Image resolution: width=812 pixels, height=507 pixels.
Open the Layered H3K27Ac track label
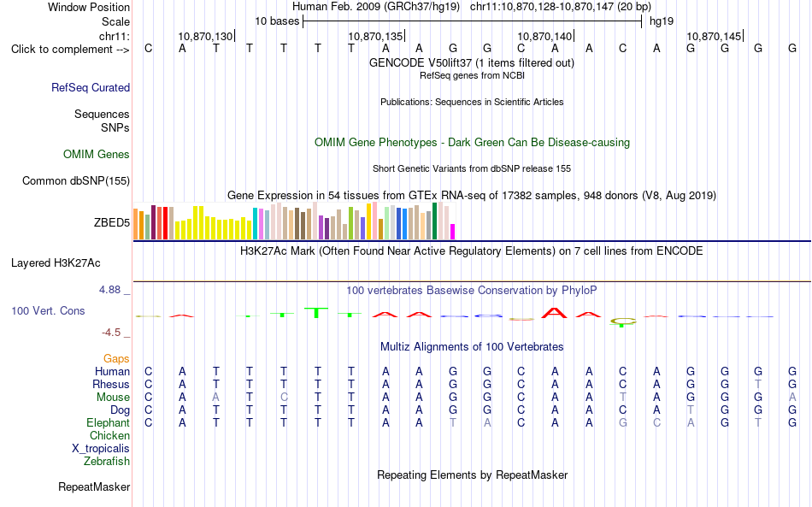[x=56, y=263]
